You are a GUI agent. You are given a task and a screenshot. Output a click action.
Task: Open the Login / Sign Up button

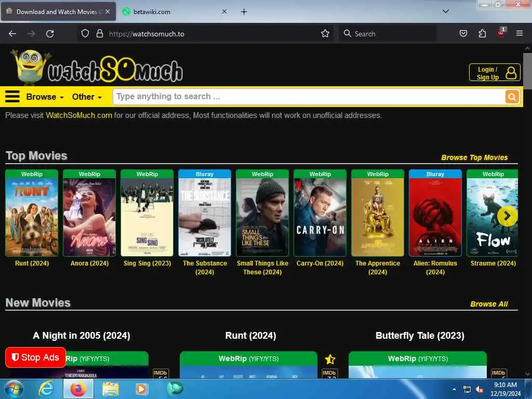click(495, 73)
